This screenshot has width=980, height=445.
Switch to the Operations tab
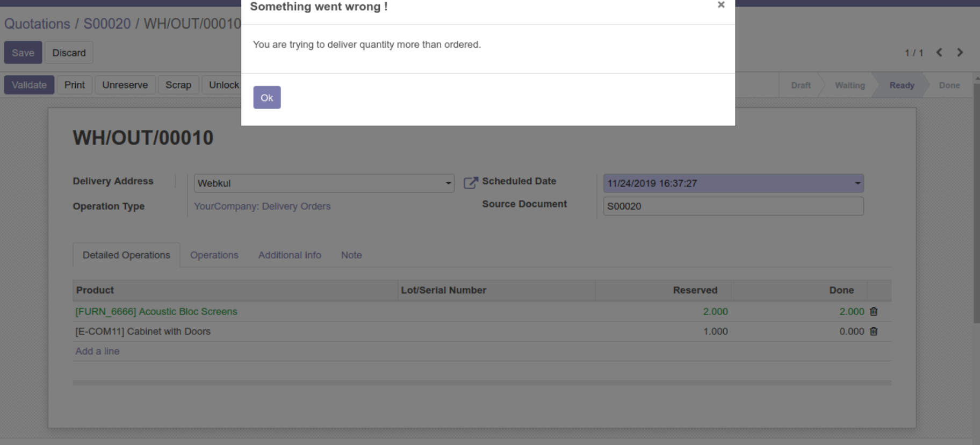(214, 255)
